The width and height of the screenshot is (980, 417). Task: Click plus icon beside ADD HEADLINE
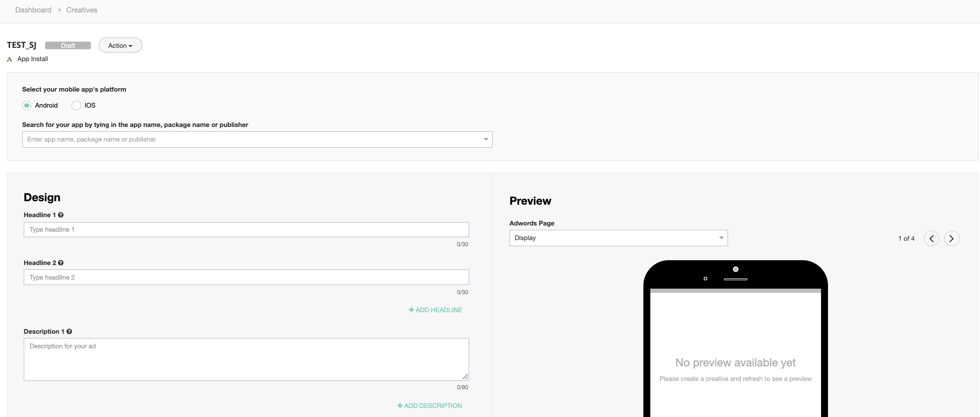tap(411, 310)
